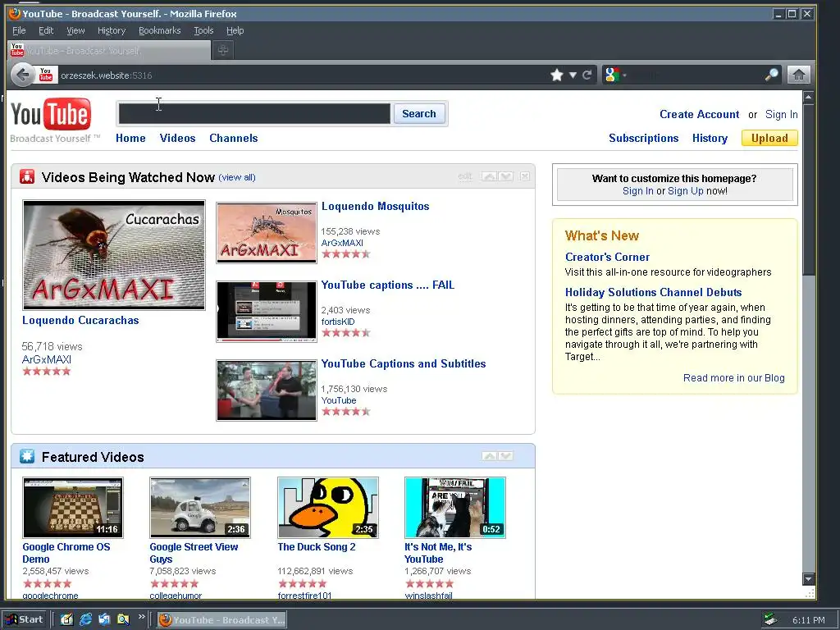
Task: Open the address bar history dropdown arrow
Action: 573,75
